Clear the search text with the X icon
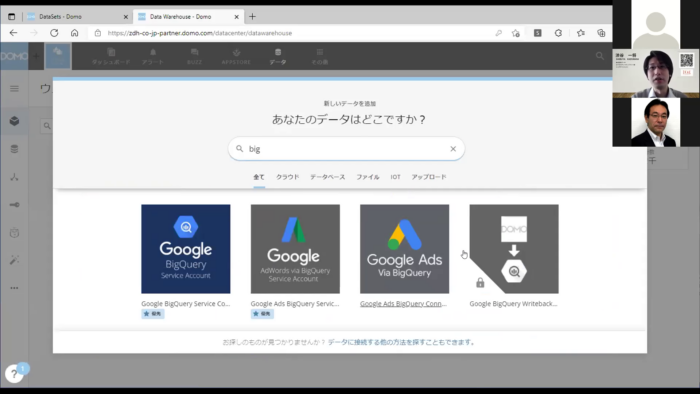Screen dimensions: 700x394 (x=453, y=149)
